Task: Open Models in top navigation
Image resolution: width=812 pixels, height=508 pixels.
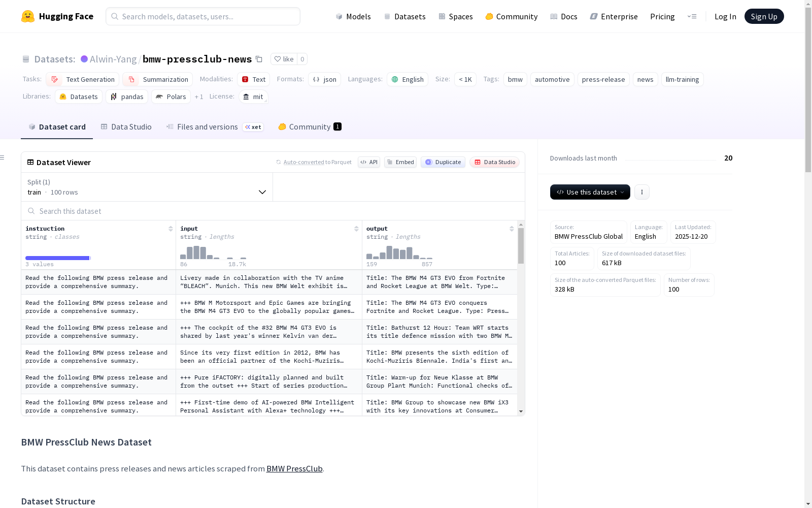Action: pyautogui.click(x=353, y=16)
